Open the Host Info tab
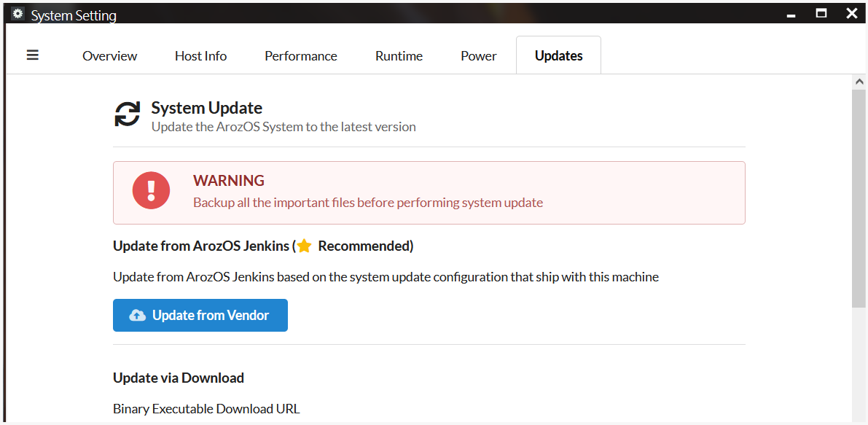 click(x=200, y=56)
